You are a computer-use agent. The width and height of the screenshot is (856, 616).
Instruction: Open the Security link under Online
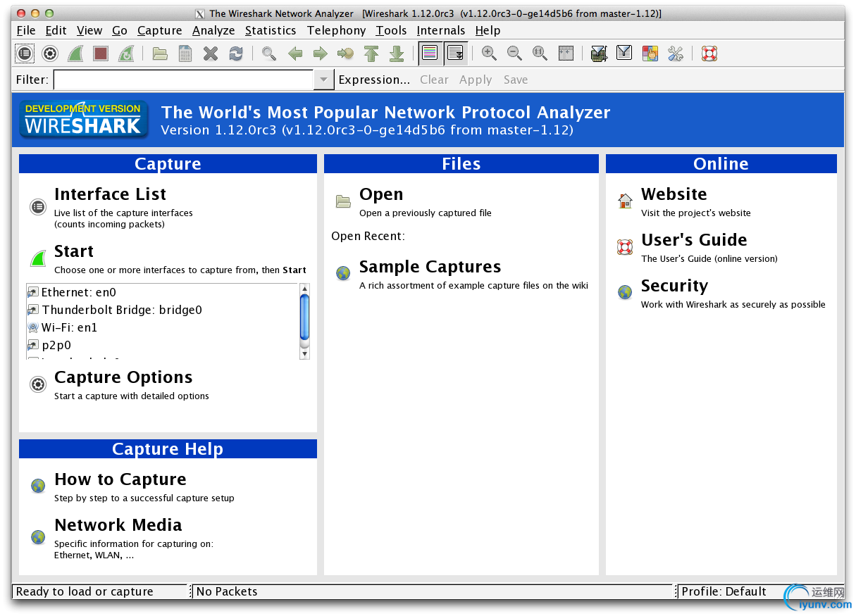(674, 286)
